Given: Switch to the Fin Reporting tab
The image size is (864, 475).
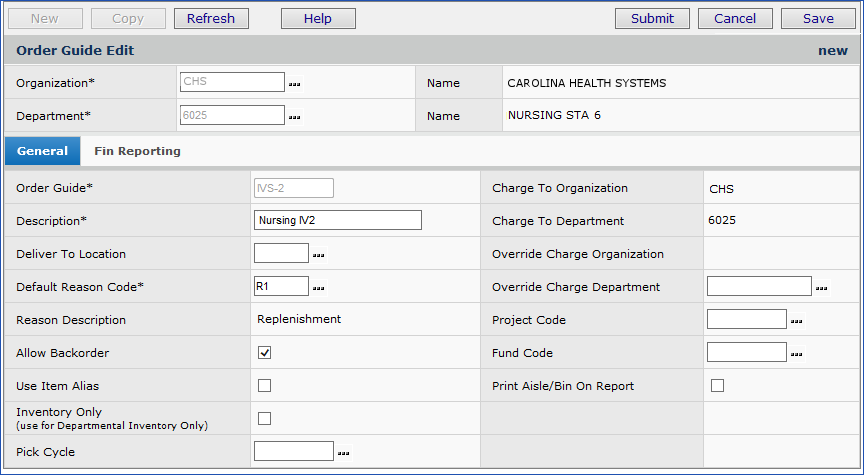Looking at the screenshot, I should tap(137, 151).
